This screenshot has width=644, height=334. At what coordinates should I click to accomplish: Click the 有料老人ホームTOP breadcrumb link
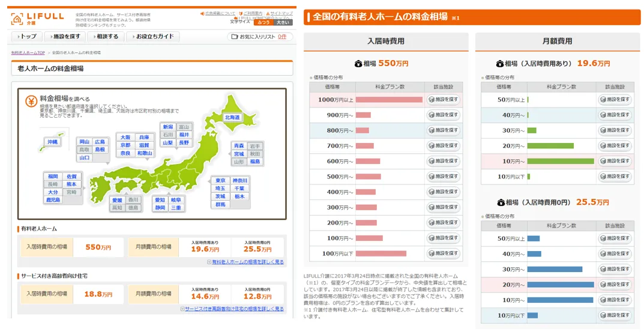pyautogui.click(x=28, y=53)
